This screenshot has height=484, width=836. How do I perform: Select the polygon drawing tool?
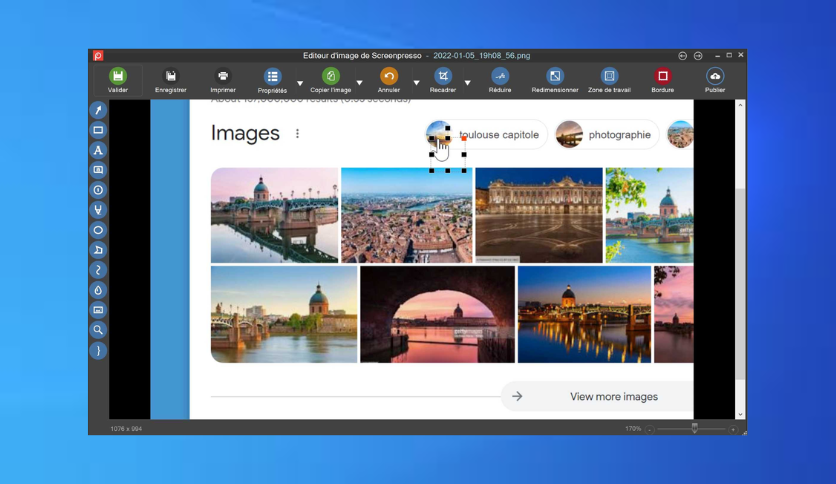click(x=98, y=250)
